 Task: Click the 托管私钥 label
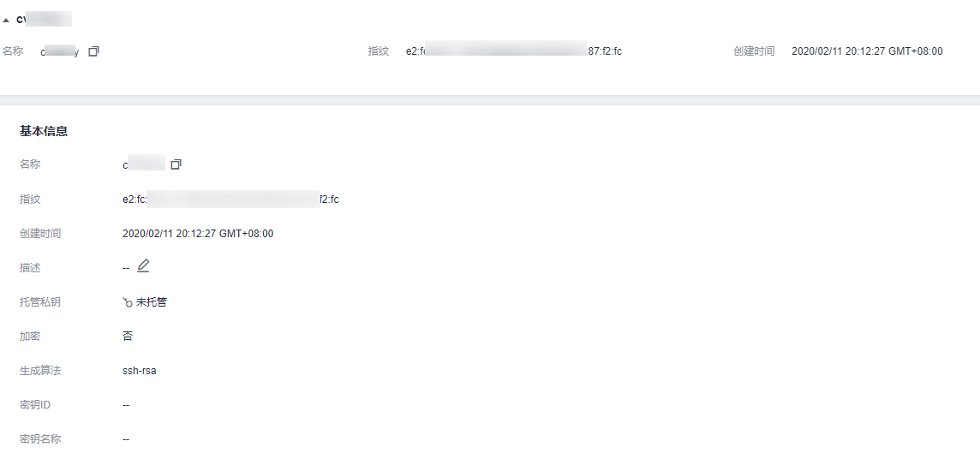click(x=40, y=302)
